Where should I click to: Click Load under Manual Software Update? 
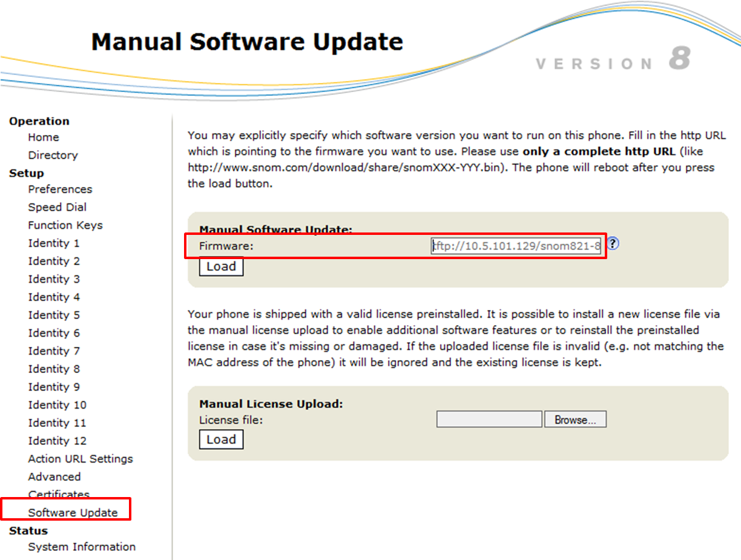221,266
